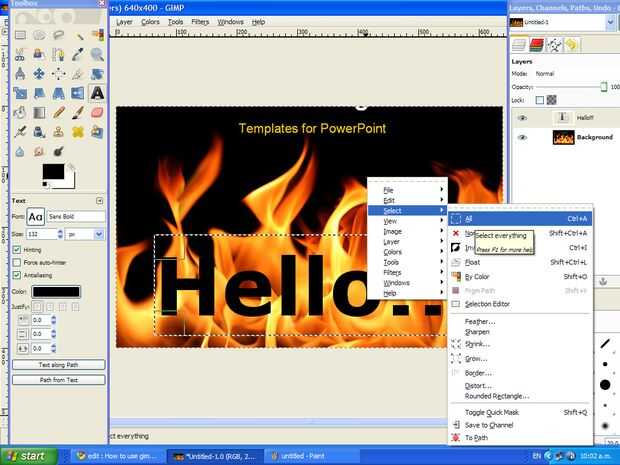Click the Path from Text button
This screenshot has width=620, height=465.
59,380
